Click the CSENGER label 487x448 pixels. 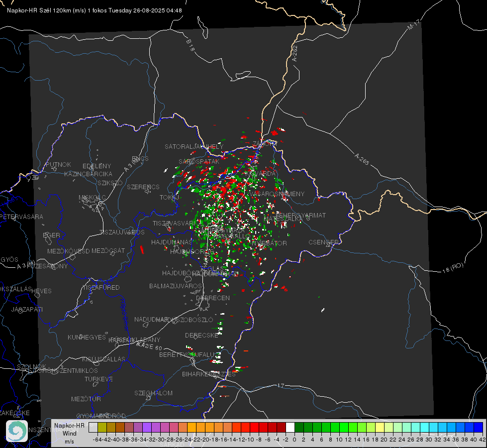[x=323, y=242]
